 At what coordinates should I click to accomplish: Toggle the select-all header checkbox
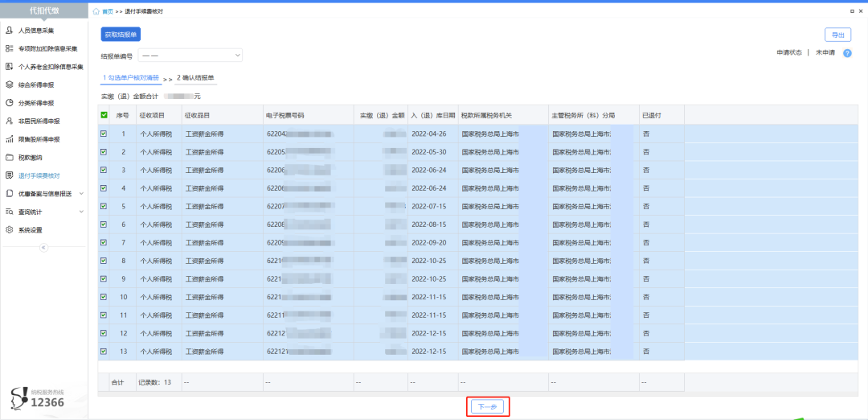[104, 115]
